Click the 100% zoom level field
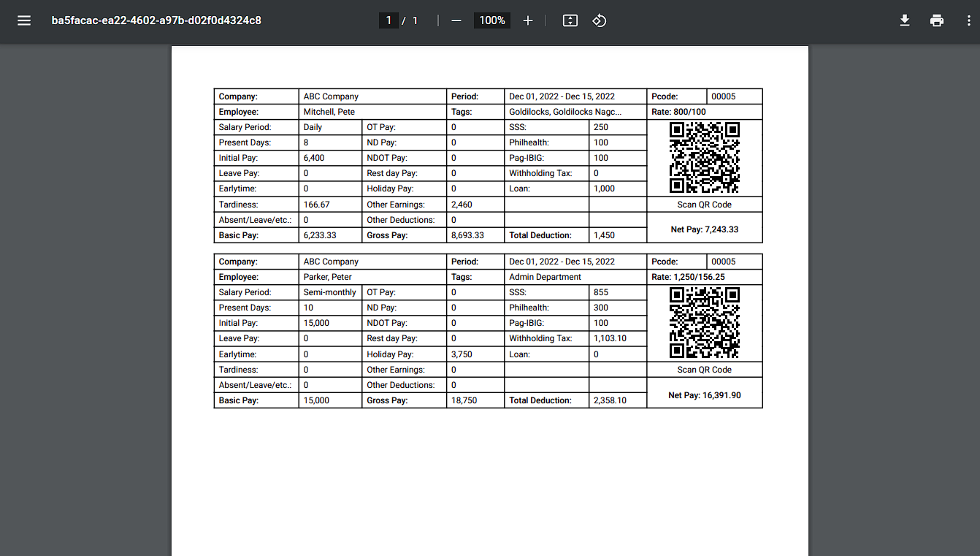This screenshot has width=980, height=556. pyautogui.click(x=492, y=20)
